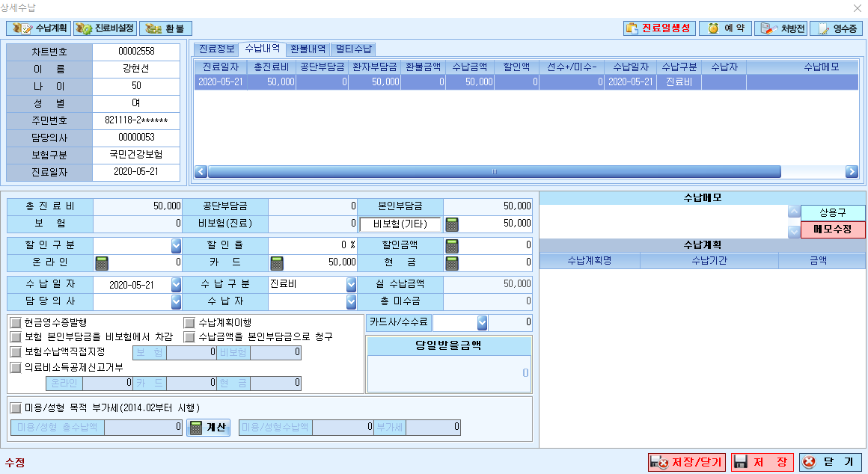Click the 할인액 column header
Image resolution: width=868 pixels, height=474 pixels.
(x=516, y=67)
